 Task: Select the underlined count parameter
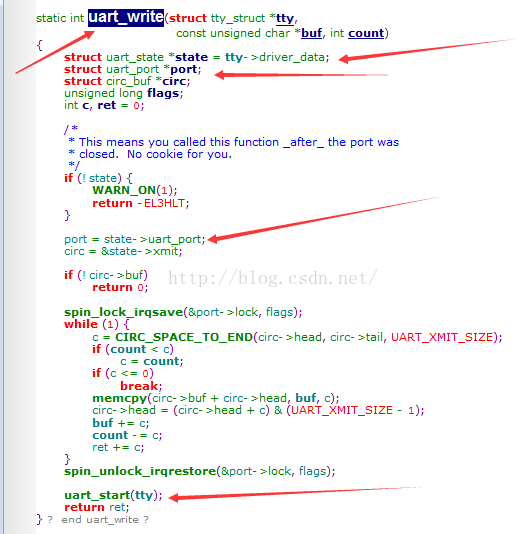pos(366,33)
